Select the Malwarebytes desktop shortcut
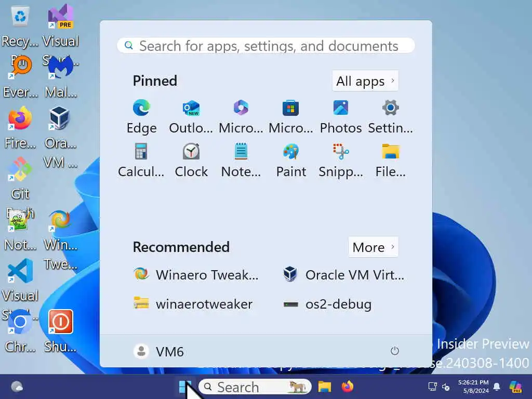532x399 pixels. tap(61, 77)
